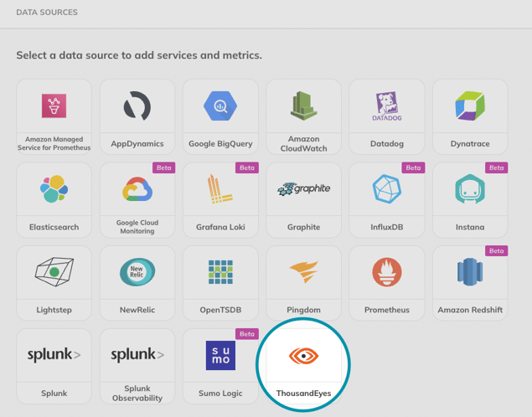Screen dimensions: 532x417
Task: Select the Graphite text label
Action: pos(303,227)
